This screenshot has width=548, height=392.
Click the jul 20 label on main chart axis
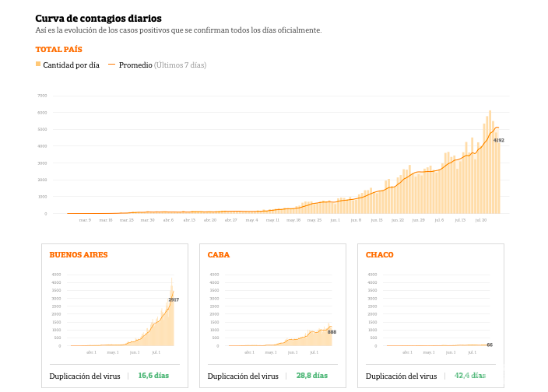(483, 220)
